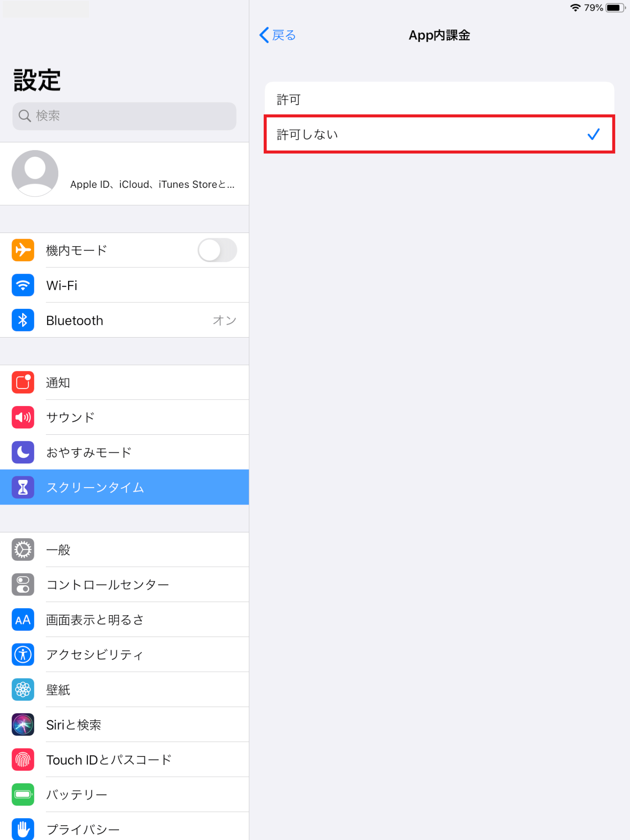Tap the Siriと検索 icon
Image resolution: width=630 pixels, height=840 pixels.
(x=23, y=725)
